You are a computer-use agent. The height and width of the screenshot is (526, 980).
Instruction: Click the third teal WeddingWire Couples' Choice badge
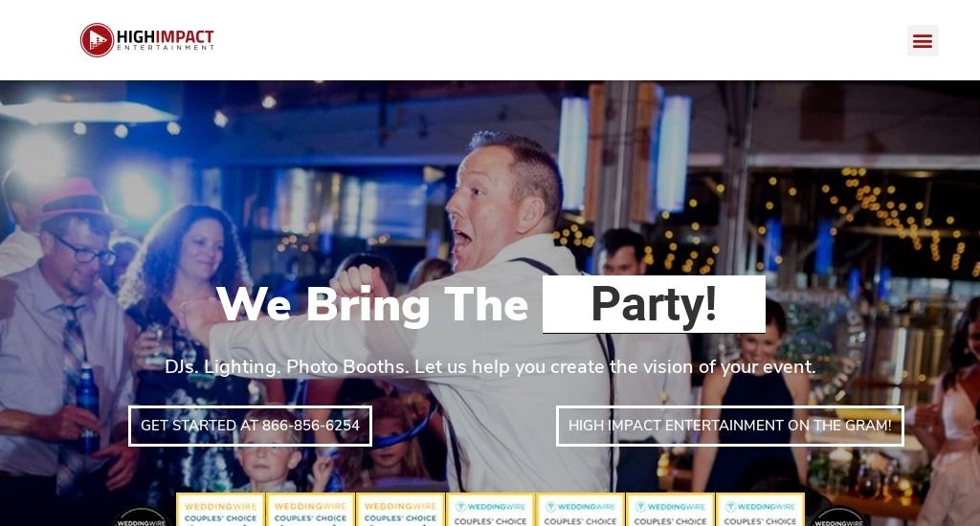[x=671, y=510]
